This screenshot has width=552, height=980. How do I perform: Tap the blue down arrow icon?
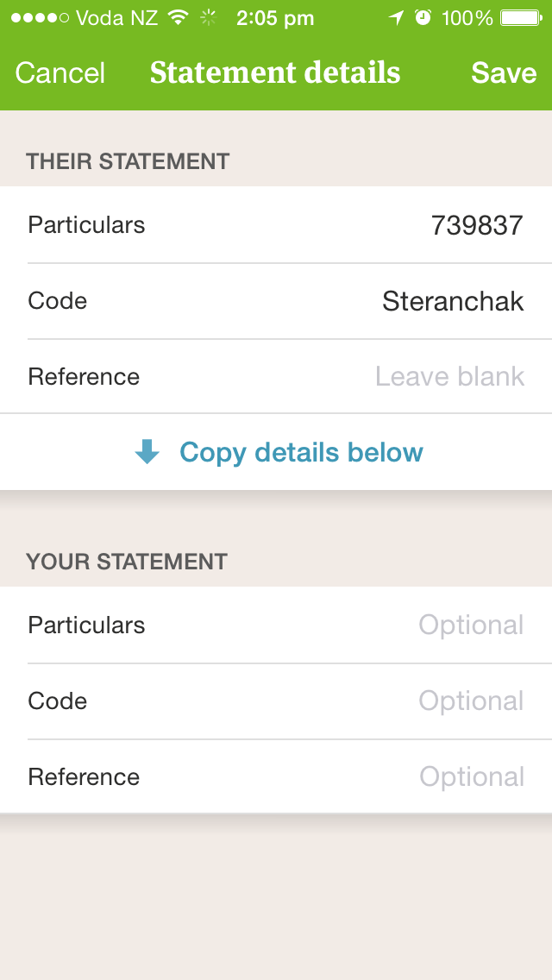(x=147, y=452)
